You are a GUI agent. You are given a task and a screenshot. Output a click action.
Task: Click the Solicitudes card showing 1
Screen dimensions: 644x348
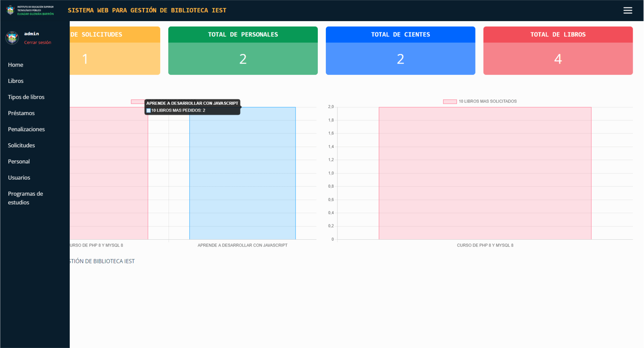115,51
